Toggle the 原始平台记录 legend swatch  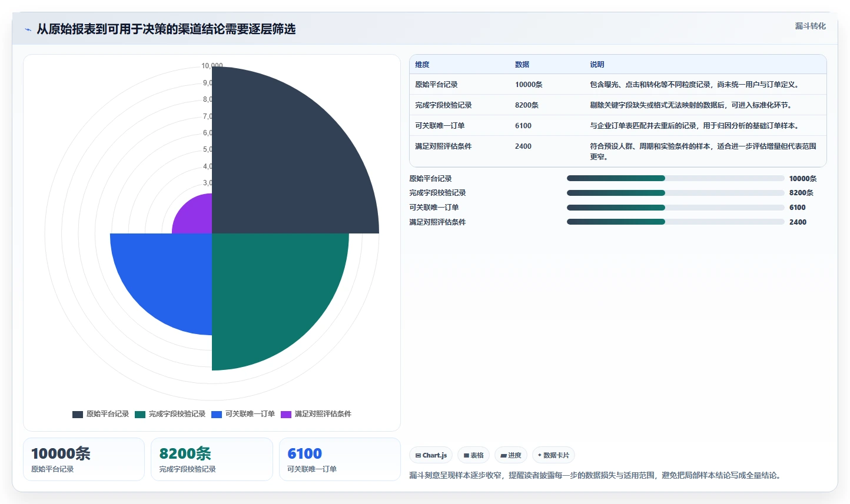78,414
